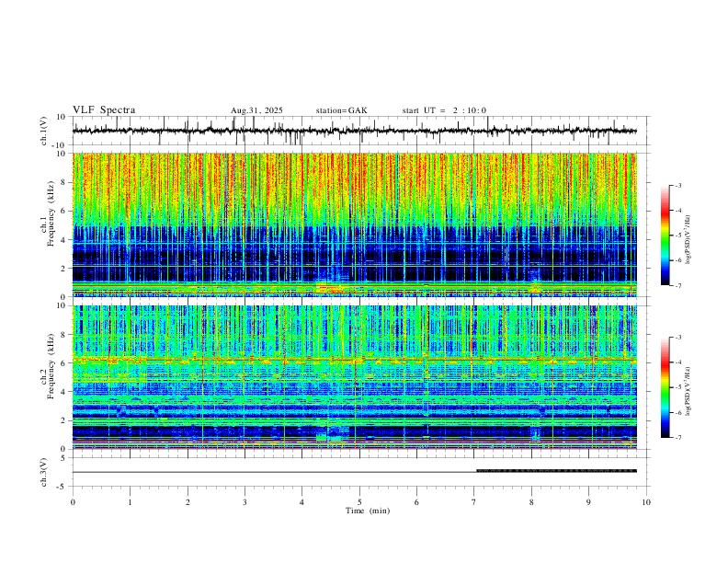This screenshot has height=563, width=728.
Task: Click the "-4" label on lower colorbar
Action: tap(677, 362)
